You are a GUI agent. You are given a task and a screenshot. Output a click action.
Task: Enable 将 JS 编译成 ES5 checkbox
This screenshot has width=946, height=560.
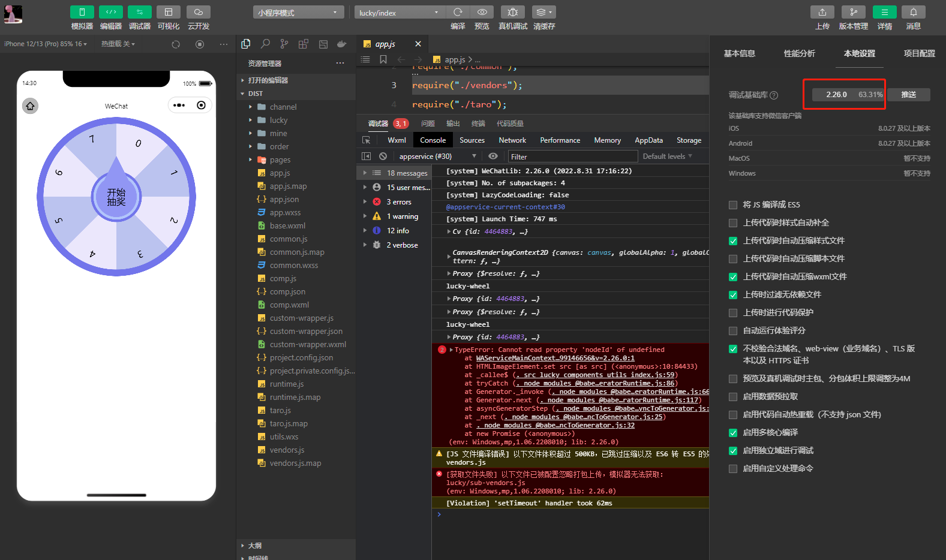coord(733,205)
